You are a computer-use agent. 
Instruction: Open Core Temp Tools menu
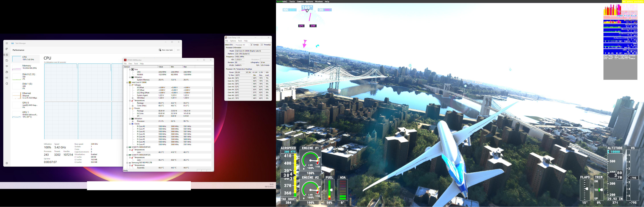(240, 41)
